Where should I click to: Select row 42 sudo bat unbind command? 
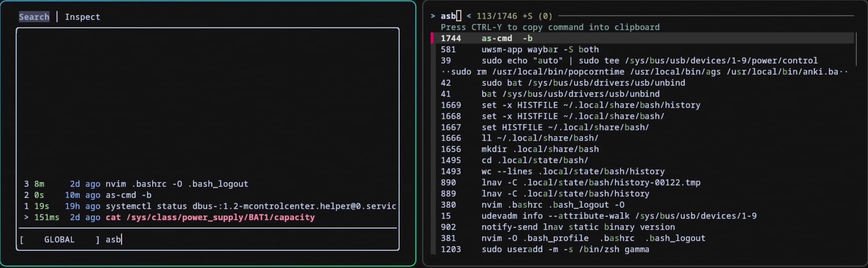click(642, 83)
